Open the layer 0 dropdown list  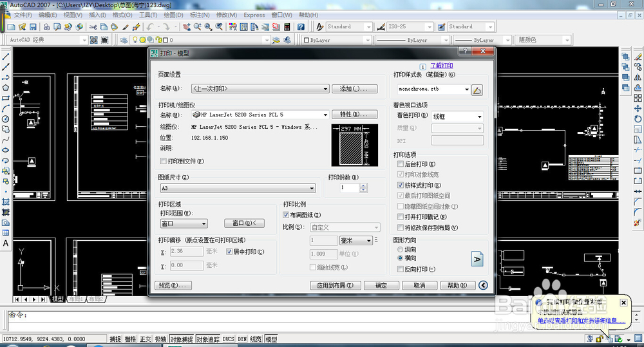tap(200, 40)
